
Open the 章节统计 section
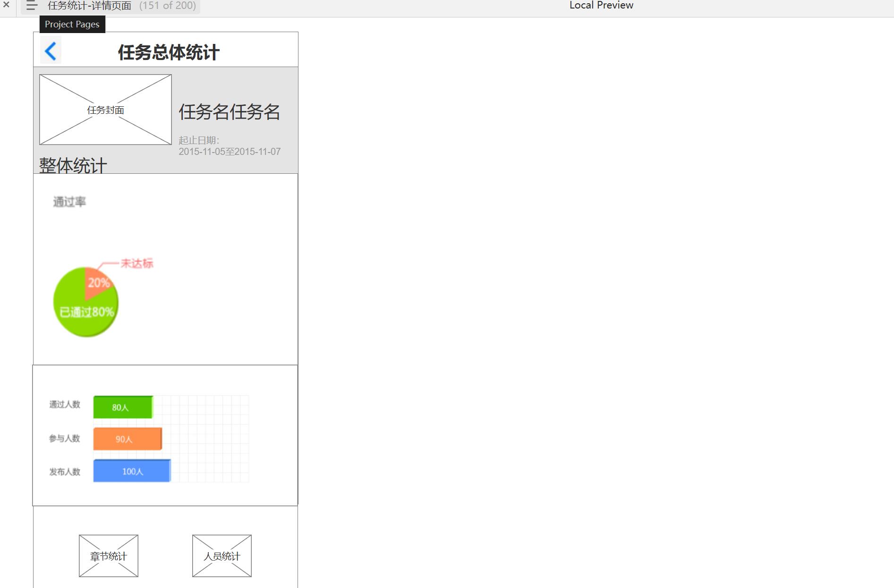click(109, 556)
